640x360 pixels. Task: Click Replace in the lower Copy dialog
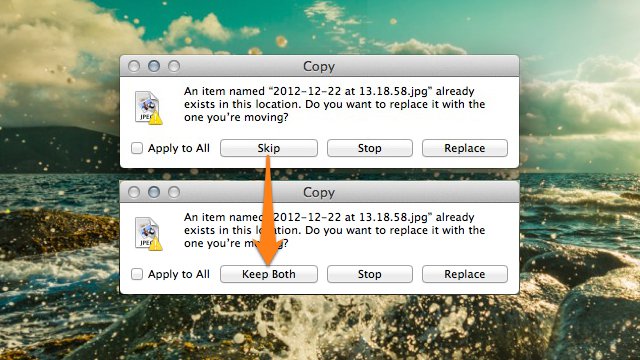point(464,274)
